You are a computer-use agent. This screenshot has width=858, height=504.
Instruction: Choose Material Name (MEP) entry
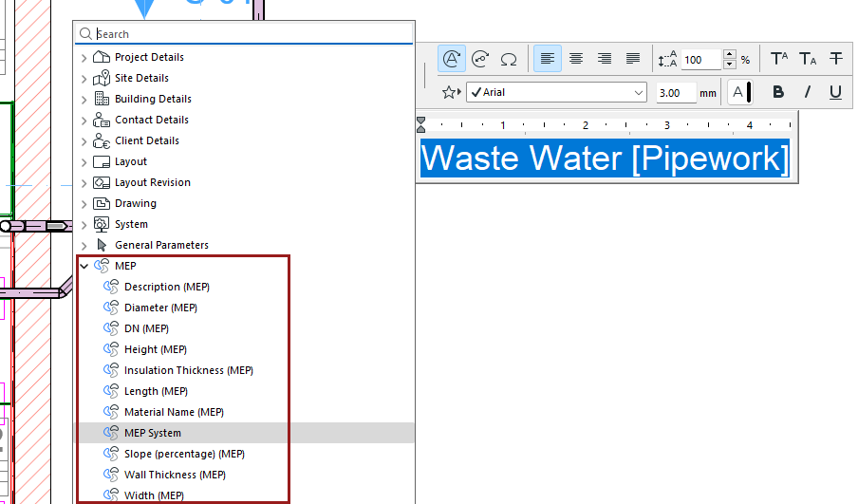174,412
